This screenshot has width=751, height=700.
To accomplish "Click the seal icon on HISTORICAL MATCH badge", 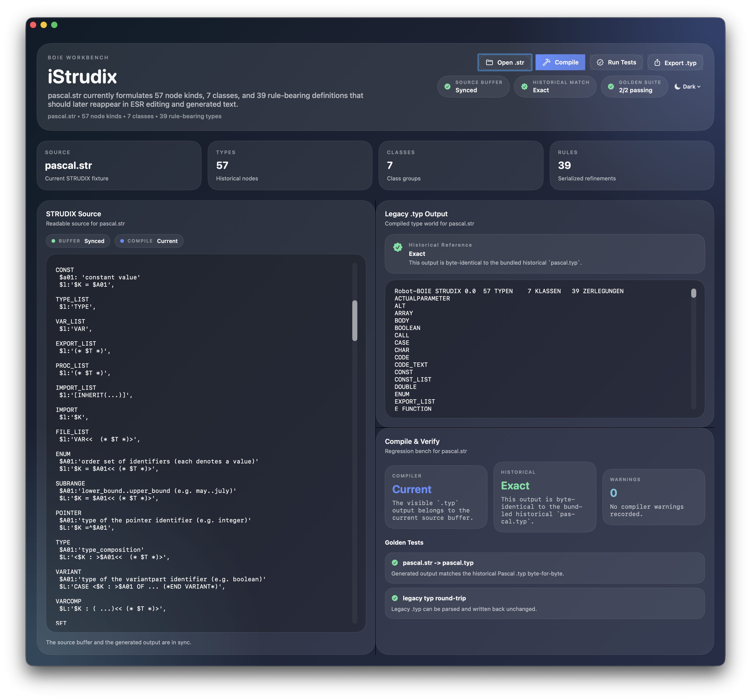I will pyautogui.click(x=524, y=87).
